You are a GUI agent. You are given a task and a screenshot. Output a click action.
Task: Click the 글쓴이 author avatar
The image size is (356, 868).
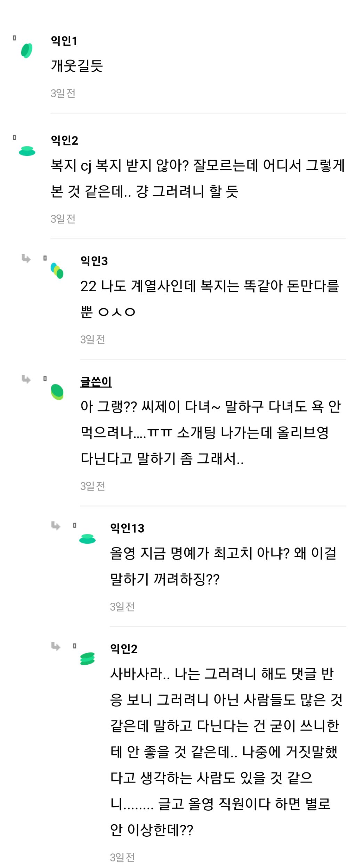click(57, 391)
